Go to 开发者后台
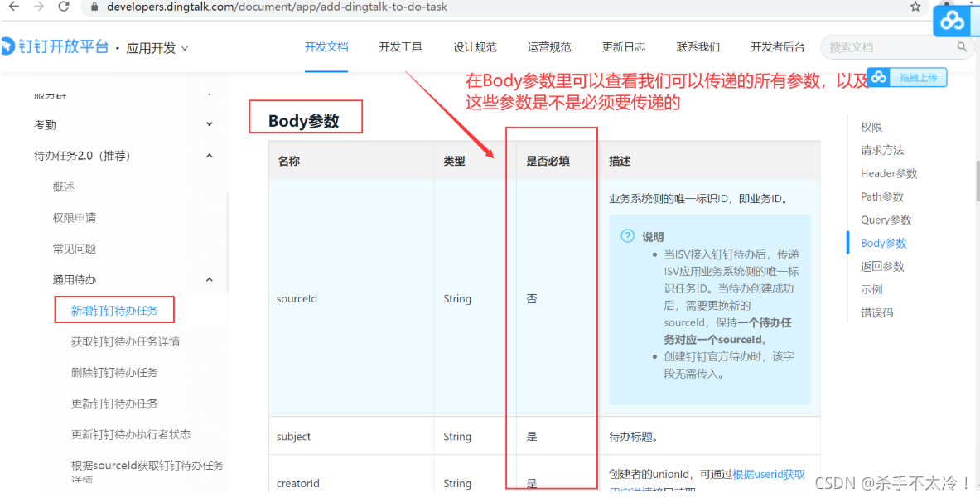Viewport: 980px width, 498px height. pyautogui.click(x=778, y=47)
